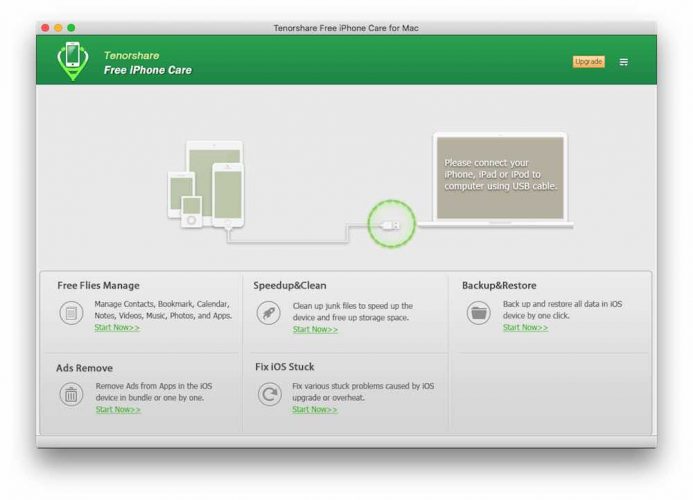Click the green USB connector circle

pos(391,224)
